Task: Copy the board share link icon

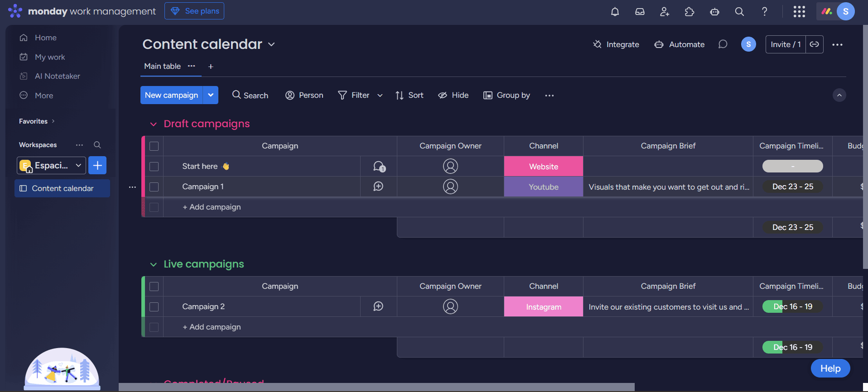Action: (x=815, y=44)
